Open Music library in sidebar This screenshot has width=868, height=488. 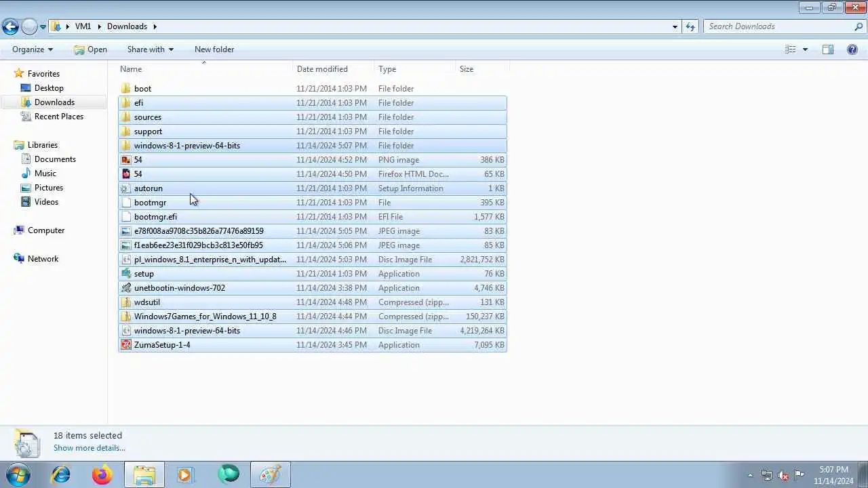click(45, 174)
